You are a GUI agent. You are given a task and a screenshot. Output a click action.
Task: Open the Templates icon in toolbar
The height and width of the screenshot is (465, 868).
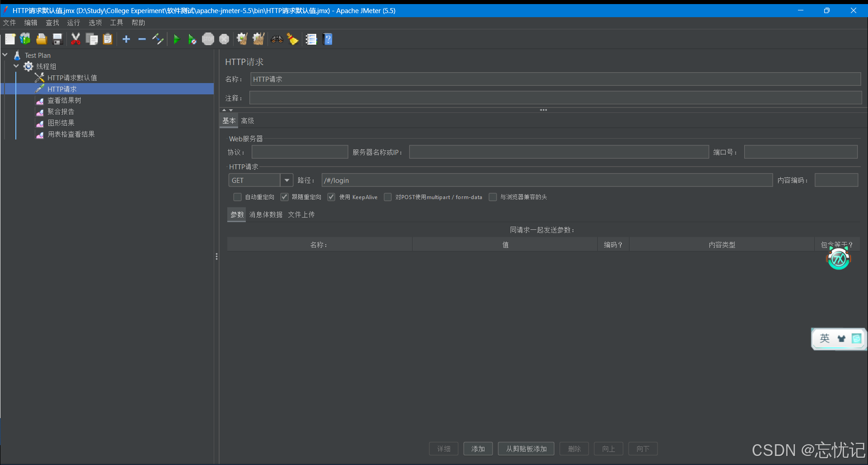pyautogui.click(x=25, y=39)
